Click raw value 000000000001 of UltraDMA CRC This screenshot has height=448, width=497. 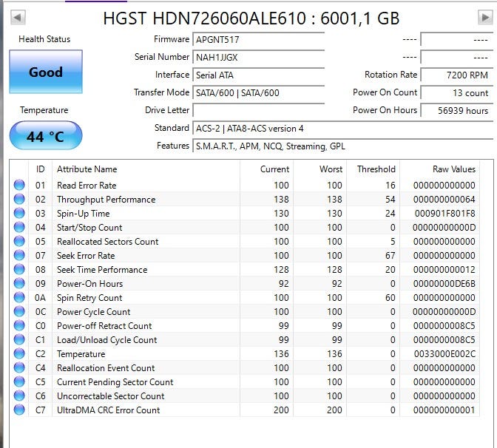[x=444, y=410]
